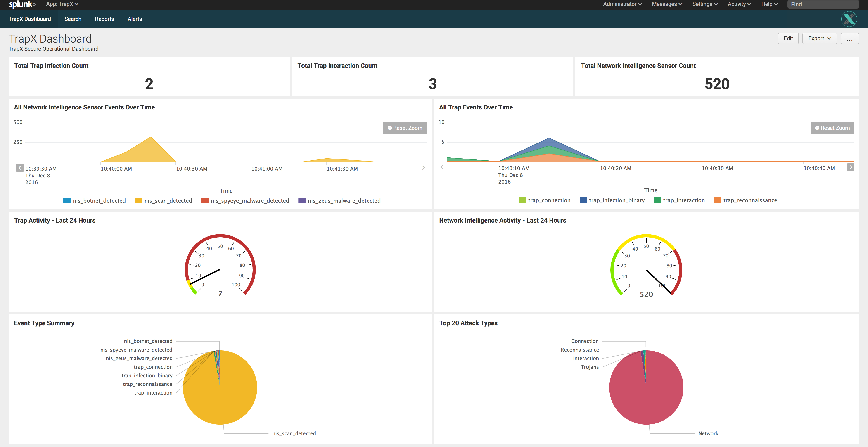Click the Event Type Summary panel title
The image size is (868, 447).
(44, 323)
